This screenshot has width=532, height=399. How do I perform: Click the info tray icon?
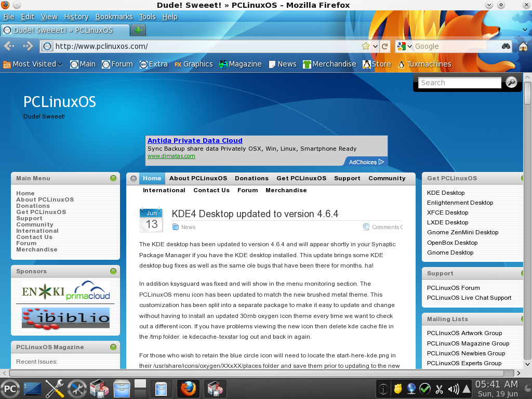(x=383, y=389)
